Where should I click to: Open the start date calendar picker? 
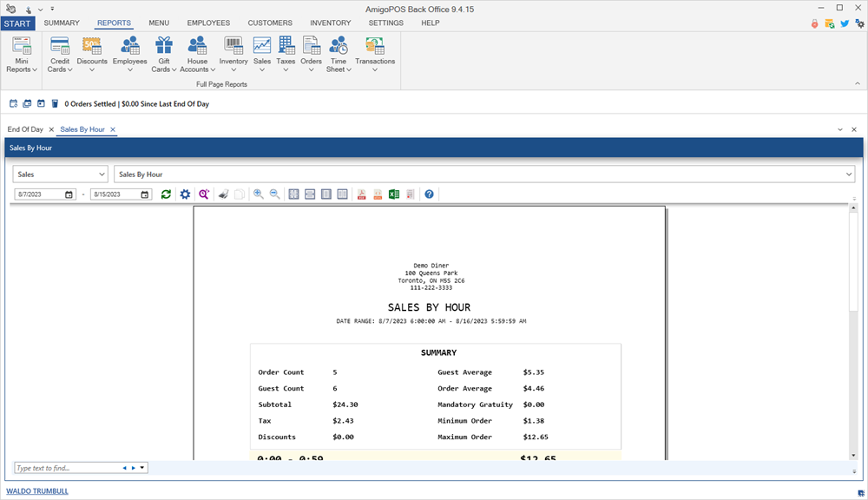click(69, 194)
